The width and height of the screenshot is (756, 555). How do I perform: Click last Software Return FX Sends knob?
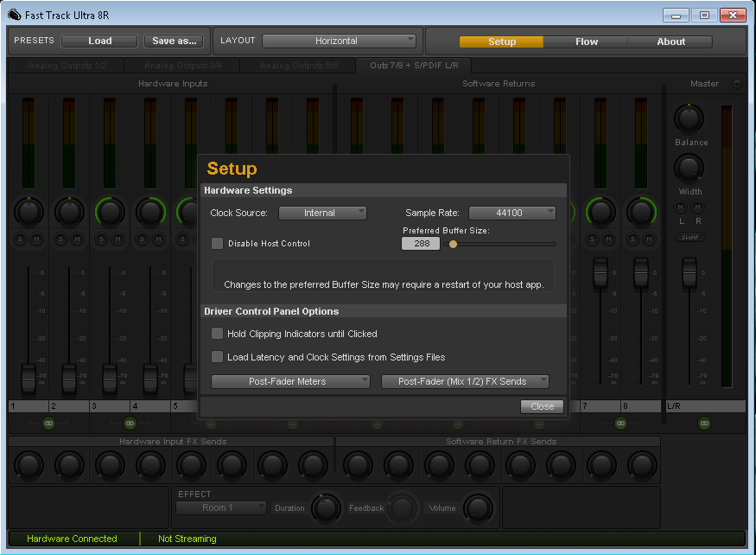click(642, 466)
